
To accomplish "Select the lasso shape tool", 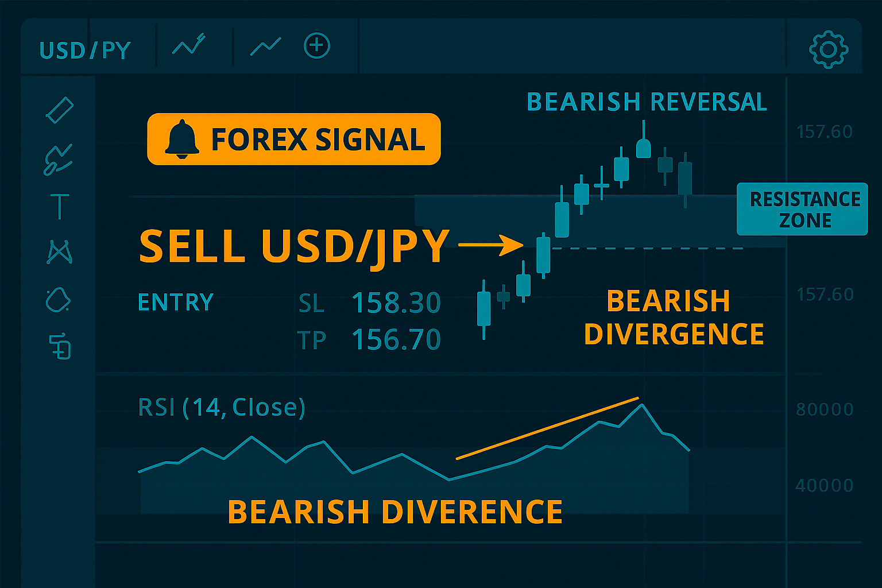I will coord(58,300).
